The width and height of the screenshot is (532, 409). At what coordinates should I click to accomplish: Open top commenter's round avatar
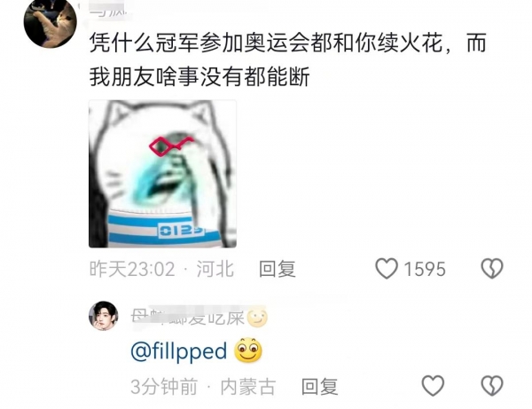(x=51, y=21)
